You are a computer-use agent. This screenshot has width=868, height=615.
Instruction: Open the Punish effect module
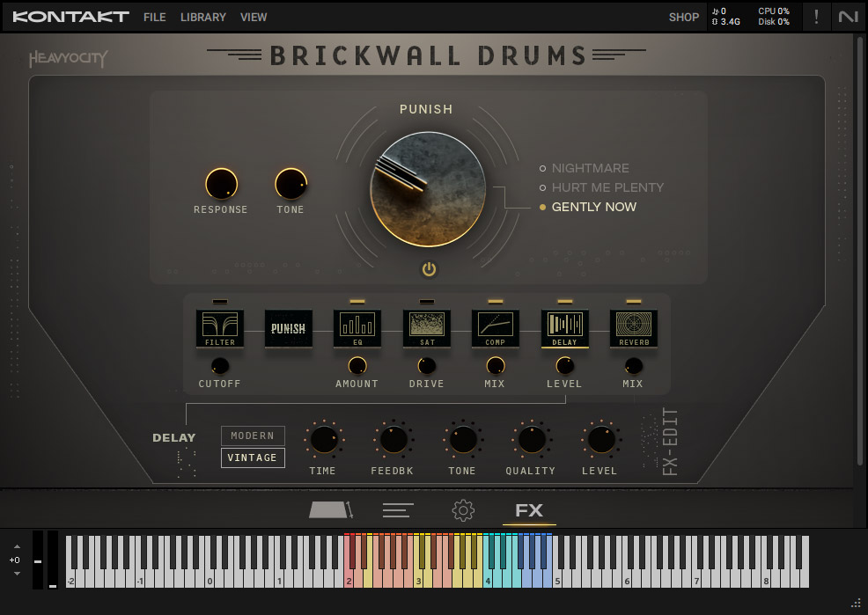click(x=289, y=328)
